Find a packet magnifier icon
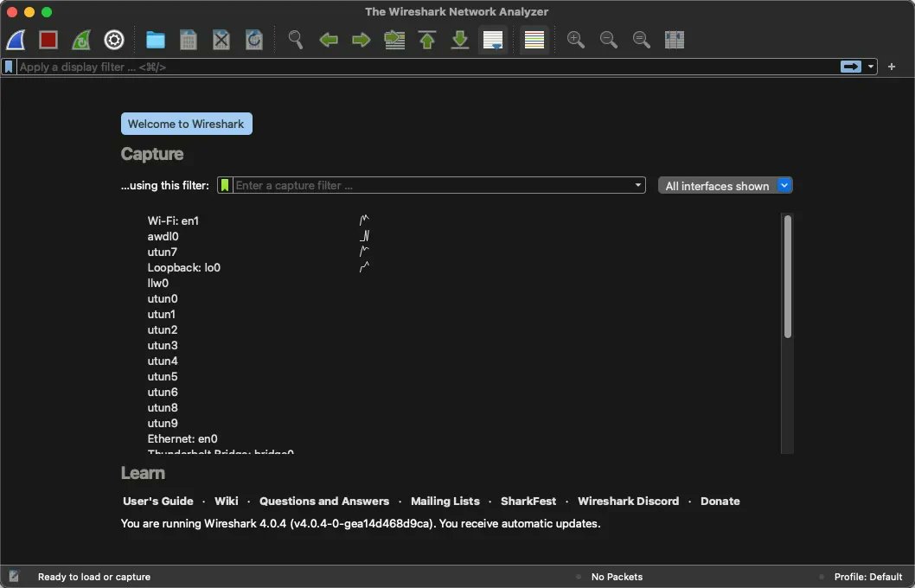This screenshot has height=588, width=915. [x=296, y=40]
